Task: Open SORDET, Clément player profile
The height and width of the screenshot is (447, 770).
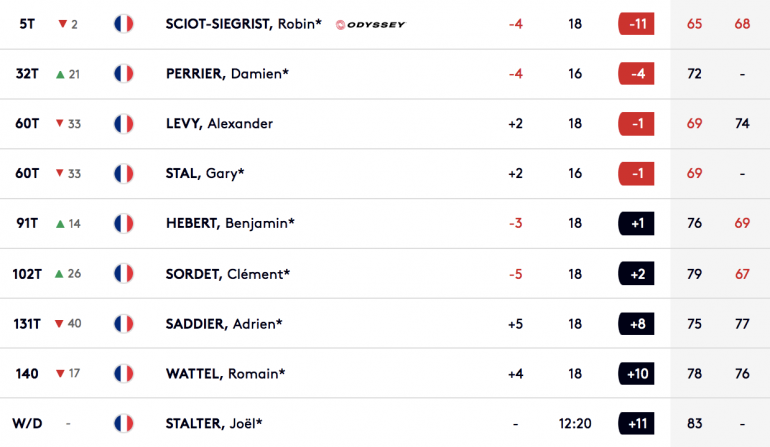Action: coord(228,274)
